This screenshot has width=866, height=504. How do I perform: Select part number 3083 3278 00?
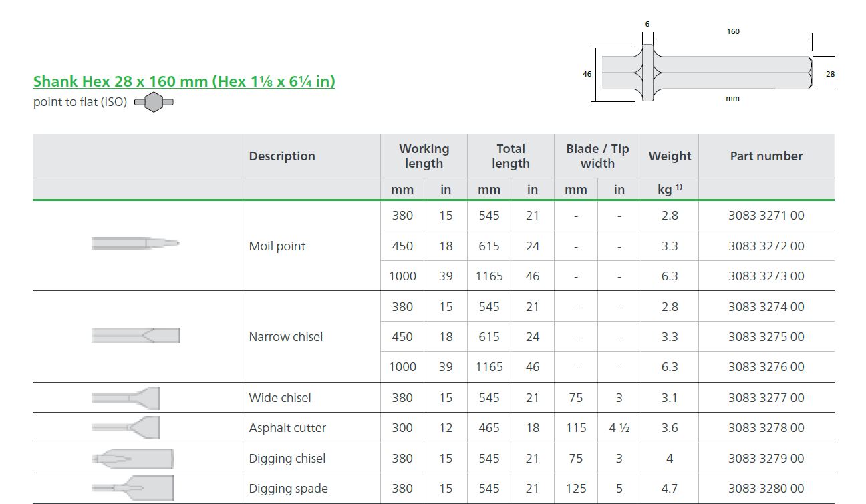[x=766, y=428]
